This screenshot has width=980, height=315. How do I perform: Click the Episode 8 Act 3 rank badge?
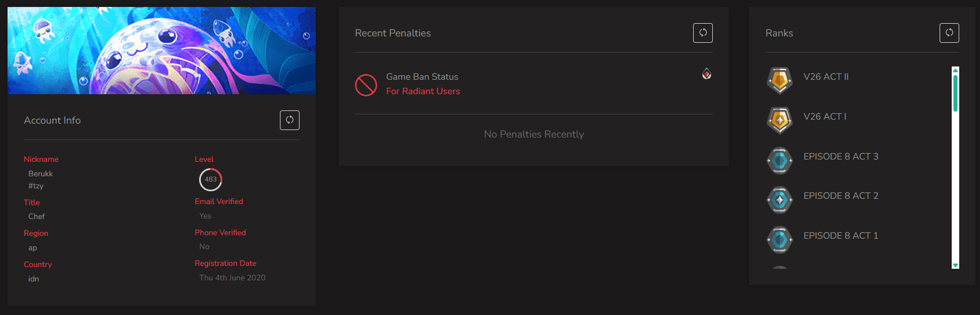point(780,160)
